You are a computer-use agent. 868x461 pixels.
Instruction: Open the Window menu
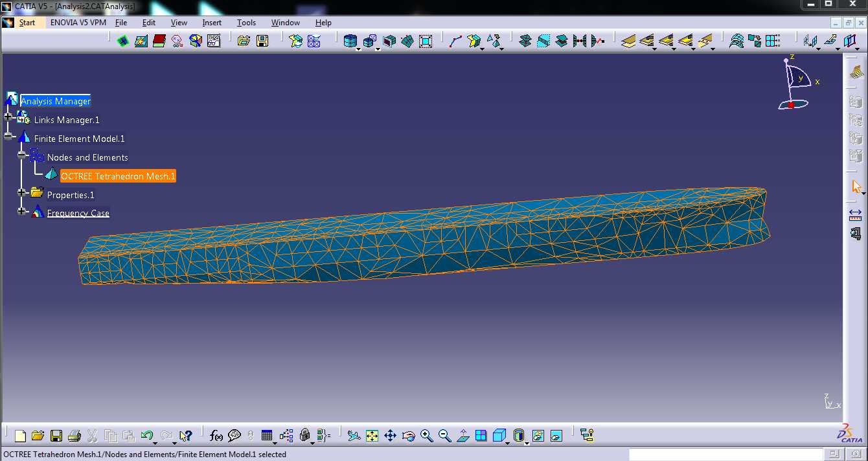[x=286, y=23]
